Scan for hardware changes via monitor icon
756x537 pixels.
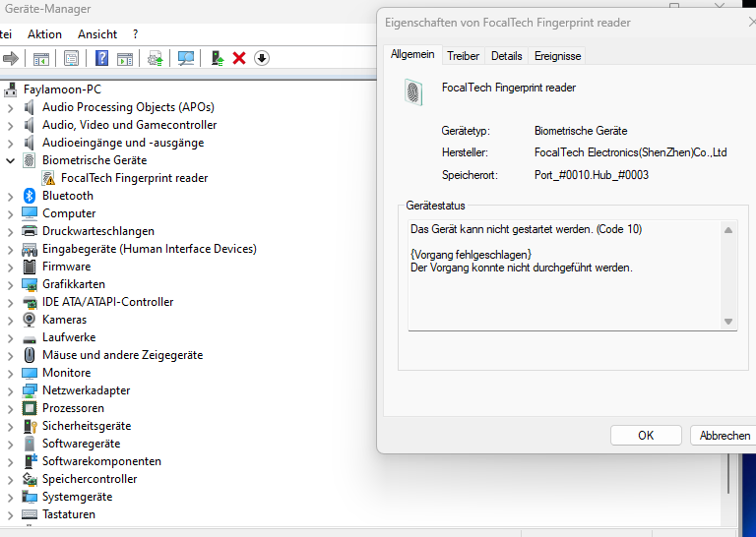pos(186,59)
